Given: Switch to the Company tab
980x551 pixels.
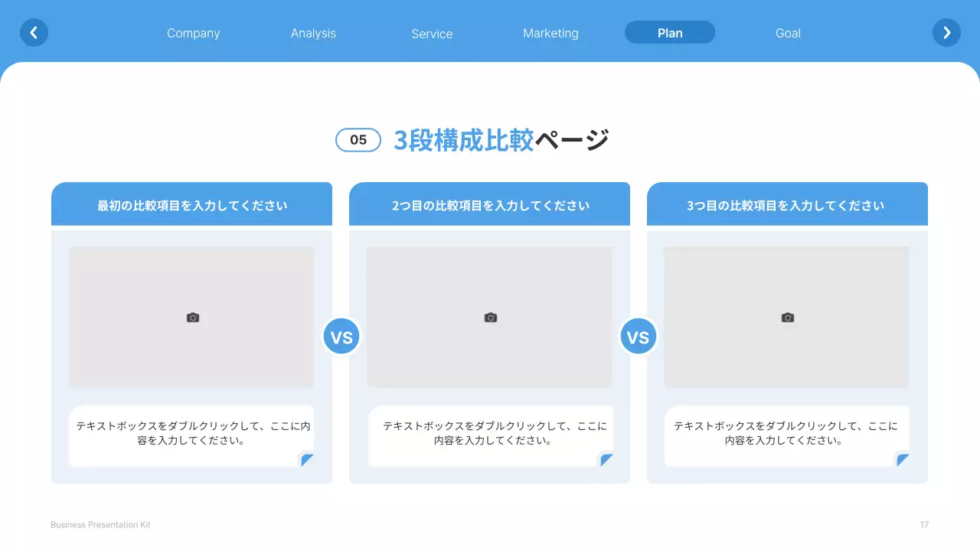Looking at the screenshot, I should point(193,33).
